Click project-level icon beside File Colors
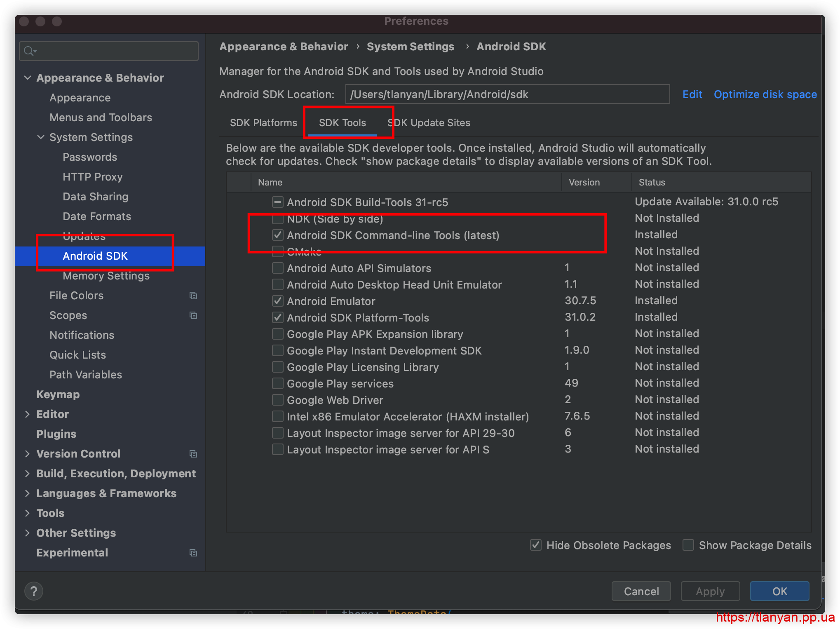The height and width of the screenshot is (629, 840). [193, 296]
